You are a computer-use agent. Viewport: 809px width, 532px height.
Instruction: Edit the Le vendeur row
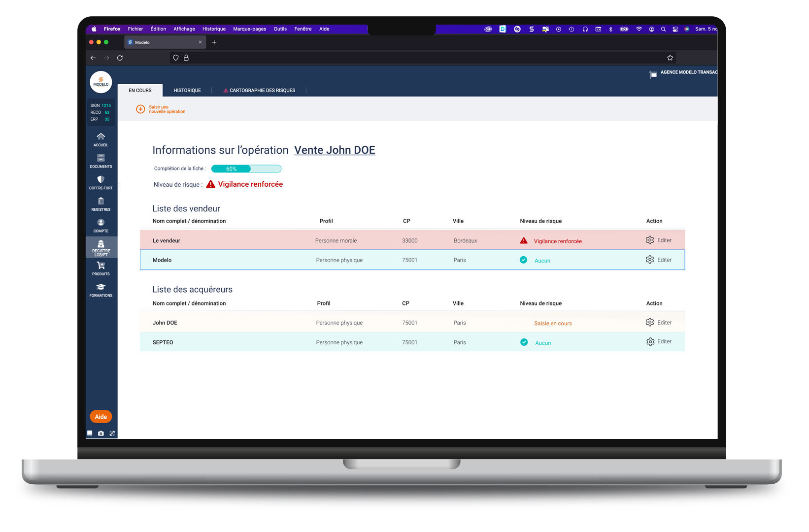[659, 240]
